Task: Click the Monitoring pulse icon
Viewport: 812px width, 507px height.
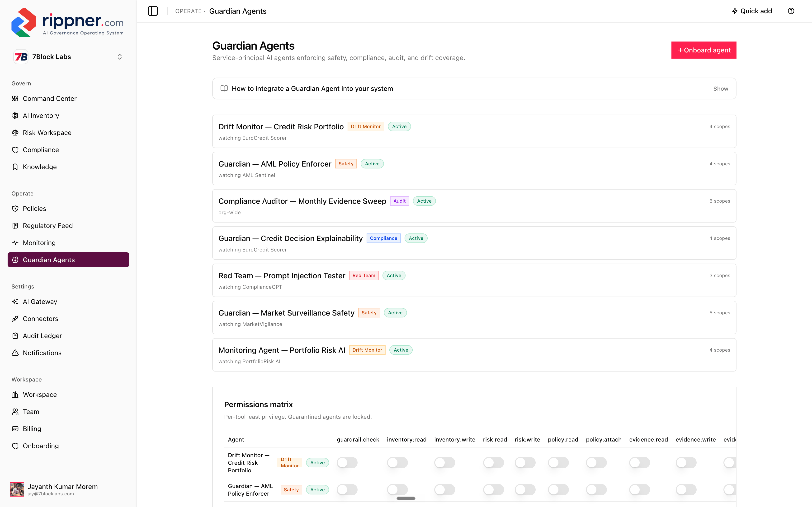Action: point(15,243)
